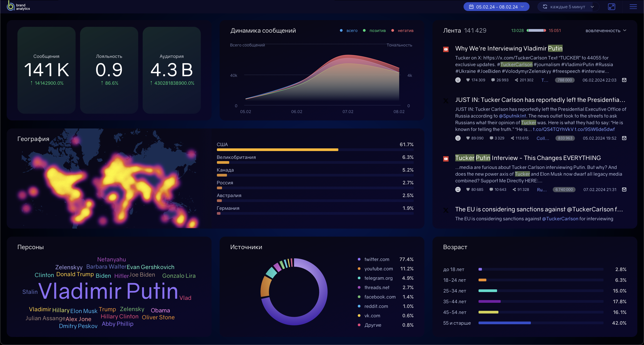The height and width of the screenshot is (345, 644).
Task: Open the 'каждые 5 минут' refresh dropdown
Action: point(568,7)
